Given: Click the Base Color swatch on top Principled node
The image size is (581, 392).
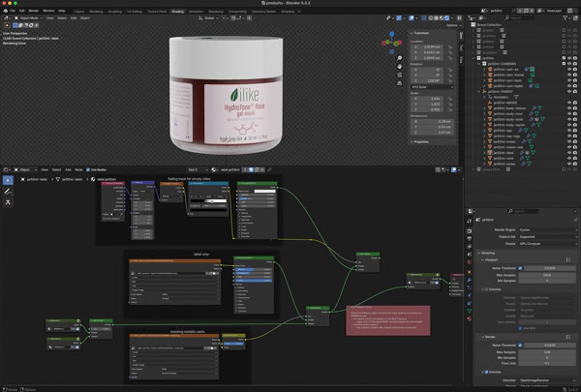Looking at the screenshot, I should (x=264, y=192).
